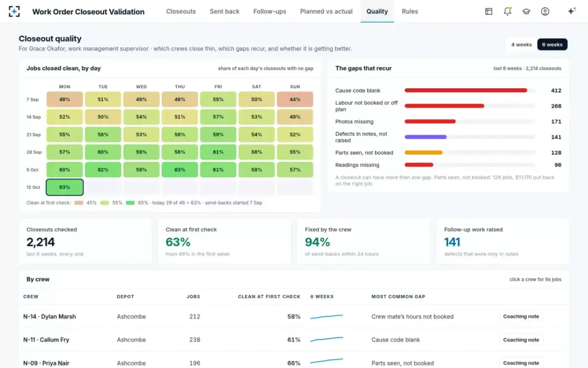
Task: Click the sparkle AI assistant icon
Action: coord(571,11)
